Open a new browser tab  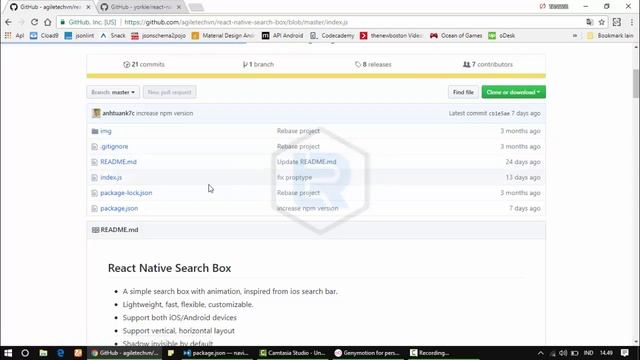tap(196, 7)
